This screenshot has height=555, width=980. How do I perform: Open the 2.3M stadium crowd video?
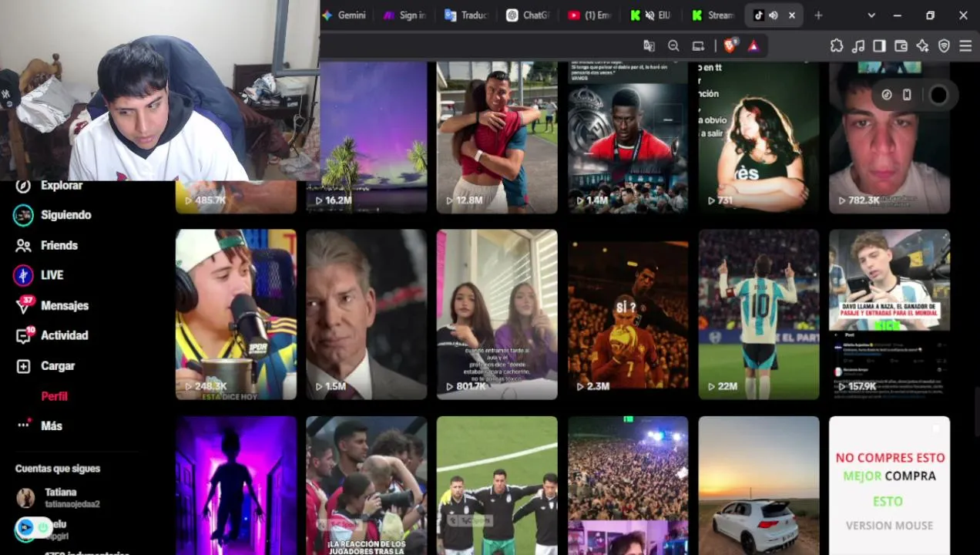[x=628, y=314]
